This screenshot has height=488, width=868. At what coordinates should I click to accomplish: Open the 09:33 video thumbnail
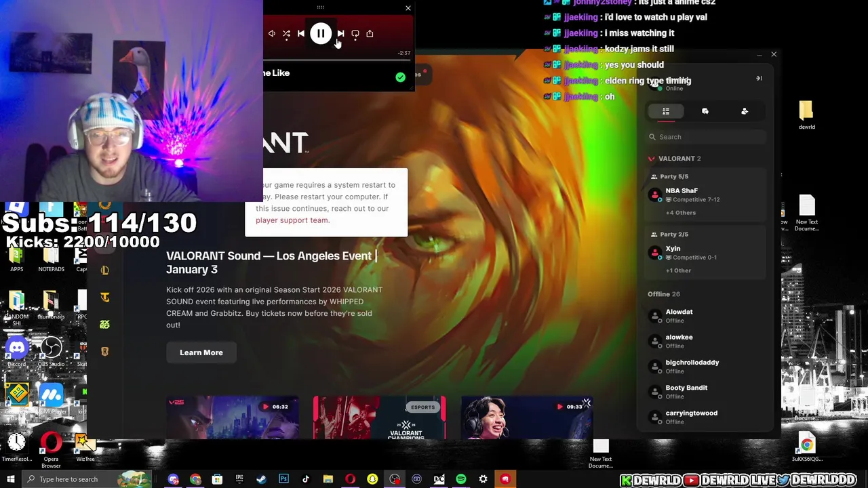(527, 418)
